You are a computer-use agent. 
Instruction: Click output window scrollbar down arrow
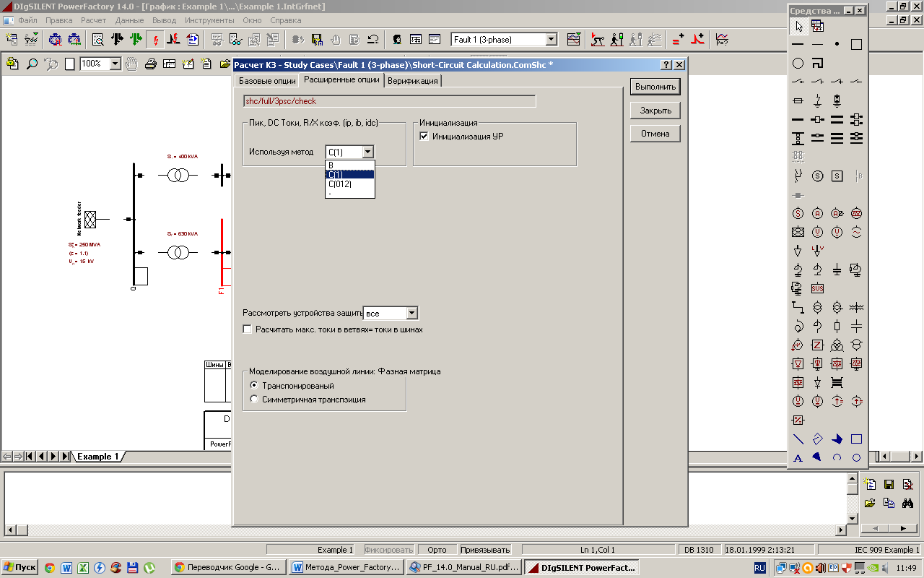click(852, 518)
